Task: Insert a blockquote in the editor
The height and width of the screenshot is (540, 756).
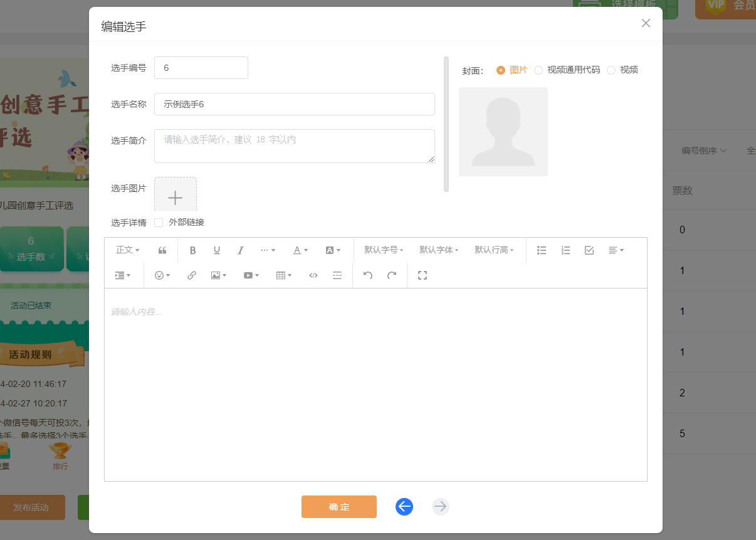Action: [162, 250]
